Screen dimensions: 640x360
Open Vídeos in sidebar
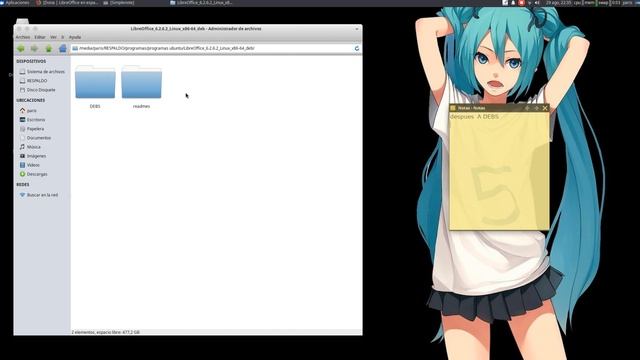29,165
